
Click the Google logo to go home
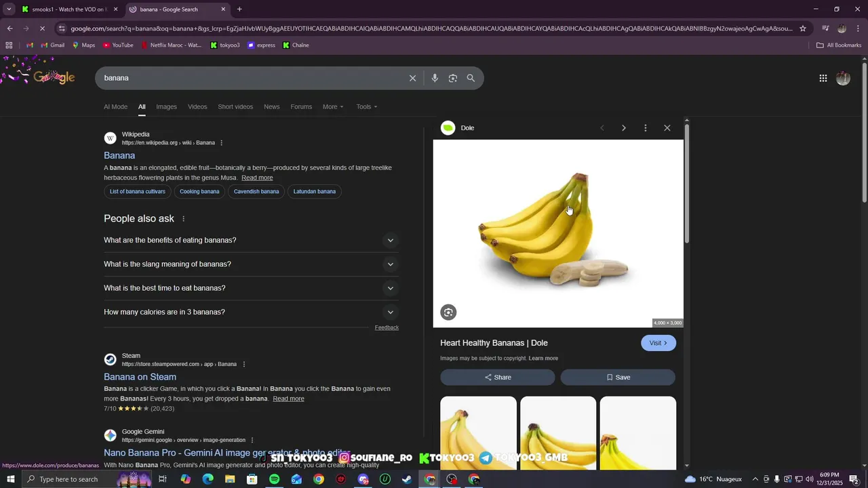[54, 77]
